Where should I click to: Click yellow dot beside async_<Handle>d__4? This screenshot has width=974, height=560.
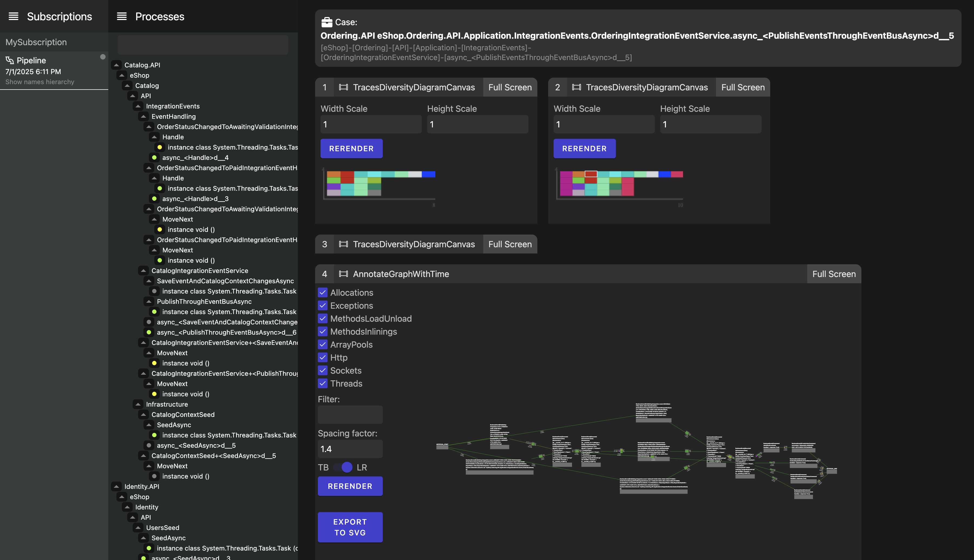point(154,158)
